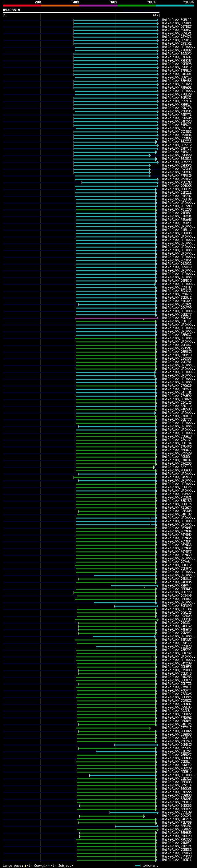Select the UniRef100_B5XFH3 label
The width and height of the screenshot is (197, 868).
(x=177, y=287)
